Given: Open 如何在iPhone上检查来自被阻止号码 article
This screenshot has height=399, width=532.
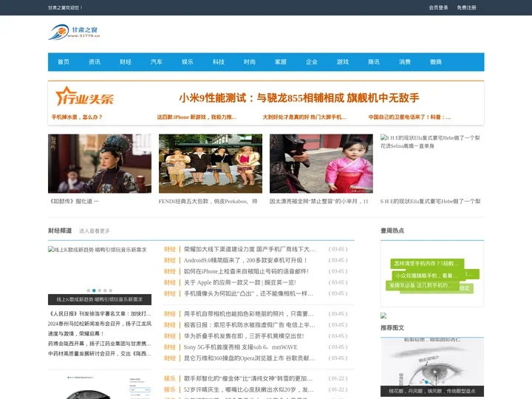Looking at the screenshot, I should [246, 271].
